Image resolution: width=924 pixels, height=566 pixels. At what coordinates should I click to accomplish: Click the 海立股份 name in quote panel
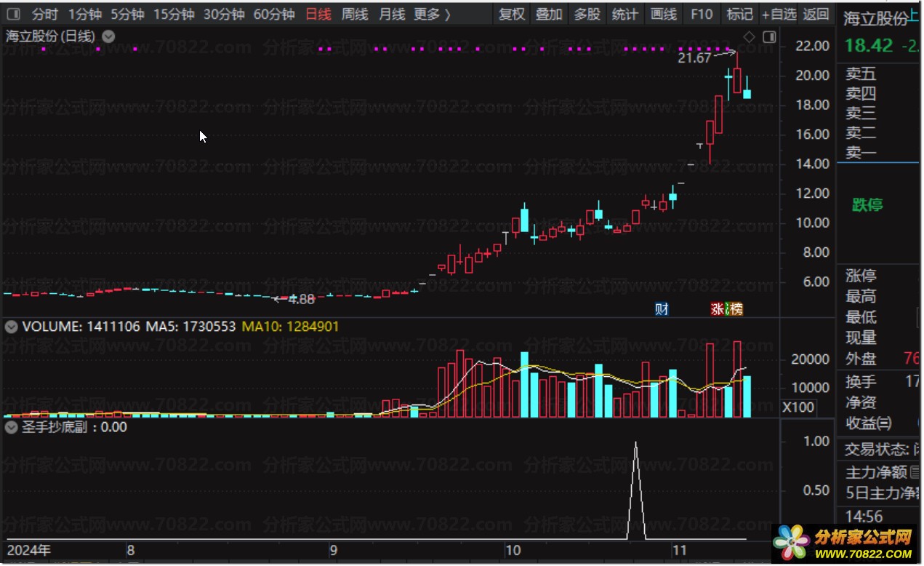pyautogui.click(x=875, y=19)
